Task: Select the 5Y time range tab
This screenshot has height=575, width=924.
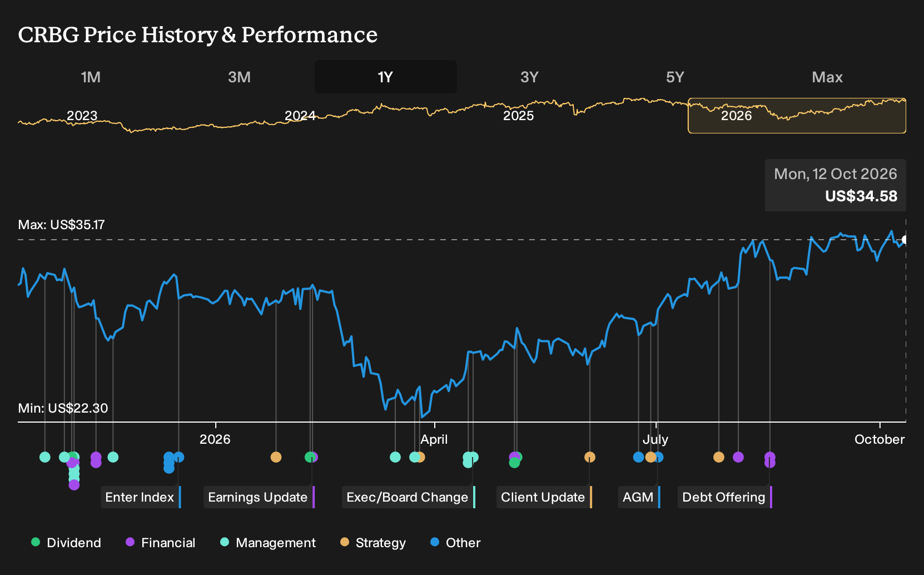Action: pos(675,77)
